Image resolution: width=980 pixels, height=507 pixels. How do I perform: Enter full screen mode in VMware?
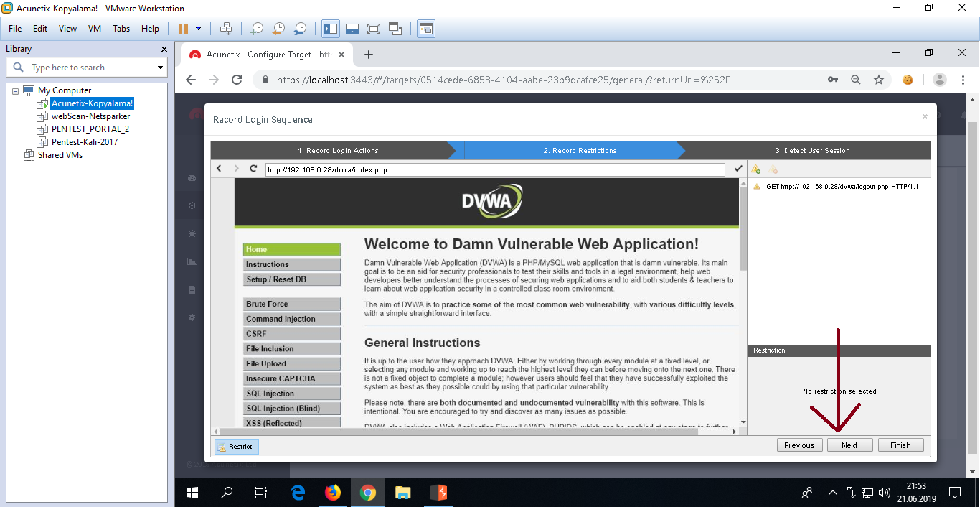373,29
